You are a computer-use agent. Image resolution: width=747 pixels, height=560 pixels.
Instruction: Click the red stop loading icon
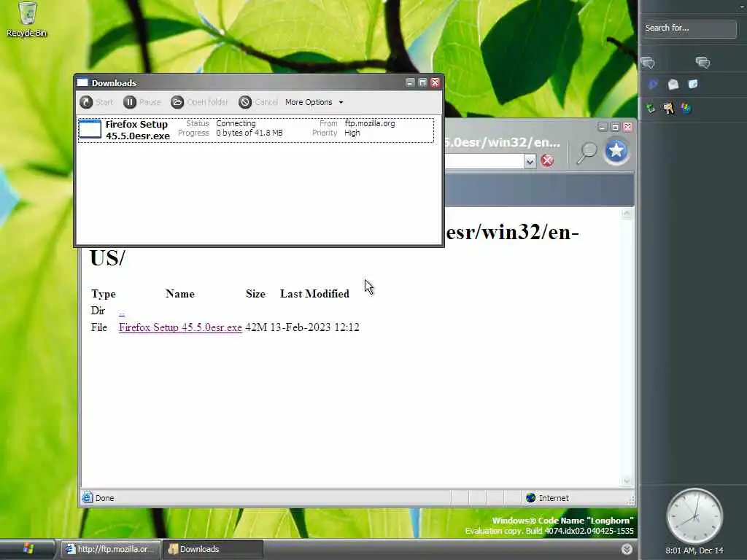[547, 160]
